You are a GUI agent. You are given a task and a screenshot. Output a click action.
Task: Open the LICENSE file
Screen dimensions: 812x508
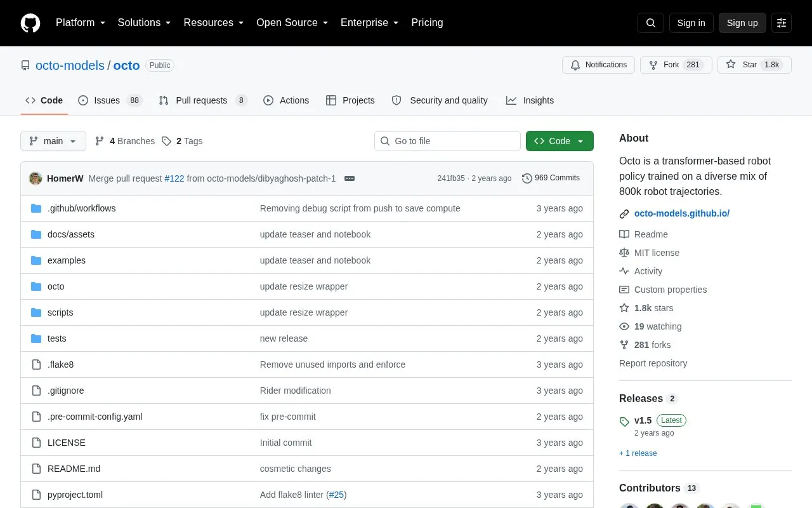pos(67,443)
